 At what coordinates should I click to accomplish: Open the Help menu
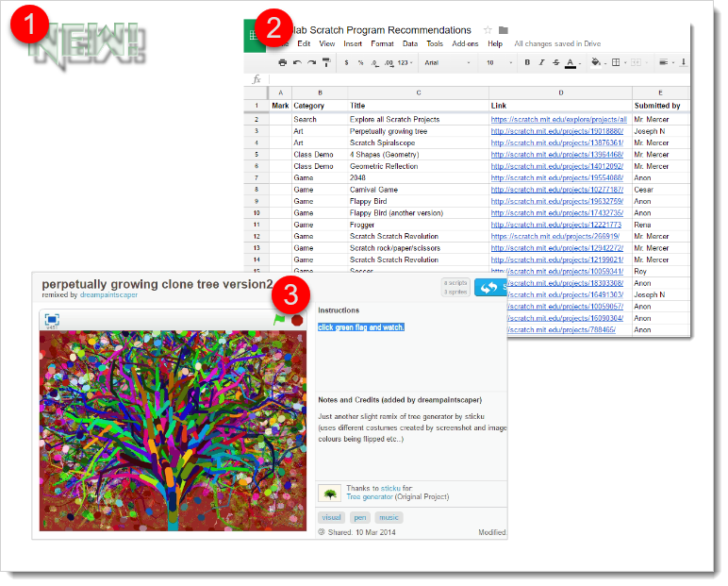pos(495,43)
